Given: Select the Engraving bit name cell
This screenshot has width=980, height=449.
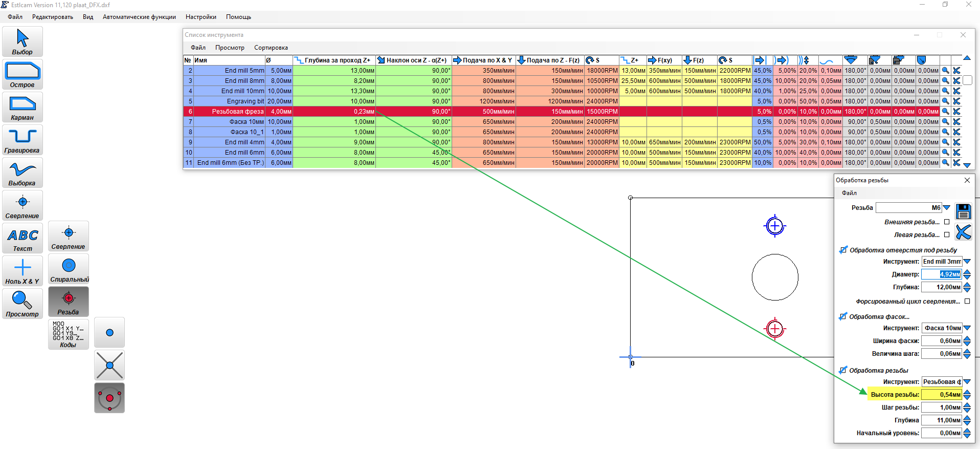Looking at the screenshot, I should (229, 101).
